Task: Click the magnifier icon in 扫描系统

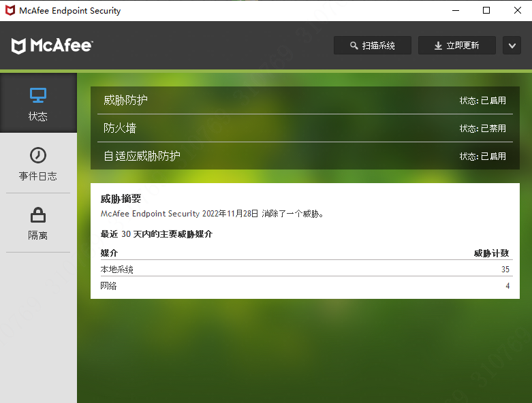Action: tap(354, 46)
